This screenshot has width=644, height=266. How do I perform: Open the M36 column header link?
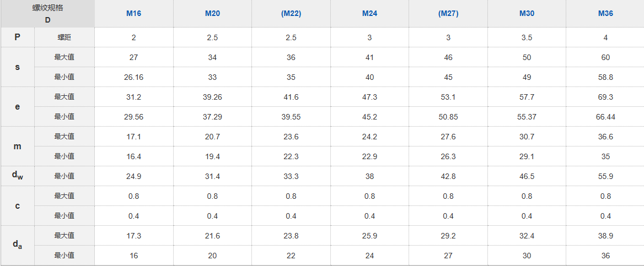pos(606,14)
